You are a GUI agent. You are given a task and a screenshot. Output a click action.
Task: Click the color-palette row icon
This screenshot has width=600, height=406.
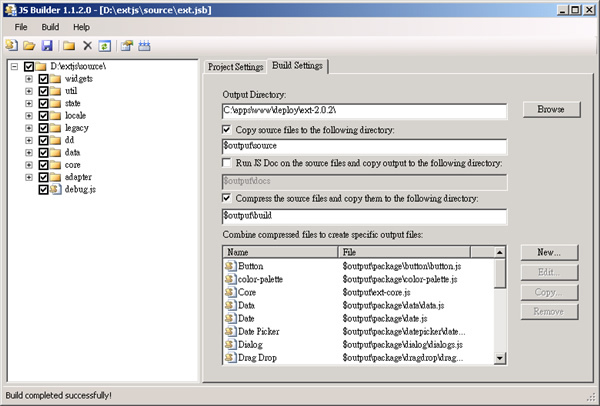(231, 279)
